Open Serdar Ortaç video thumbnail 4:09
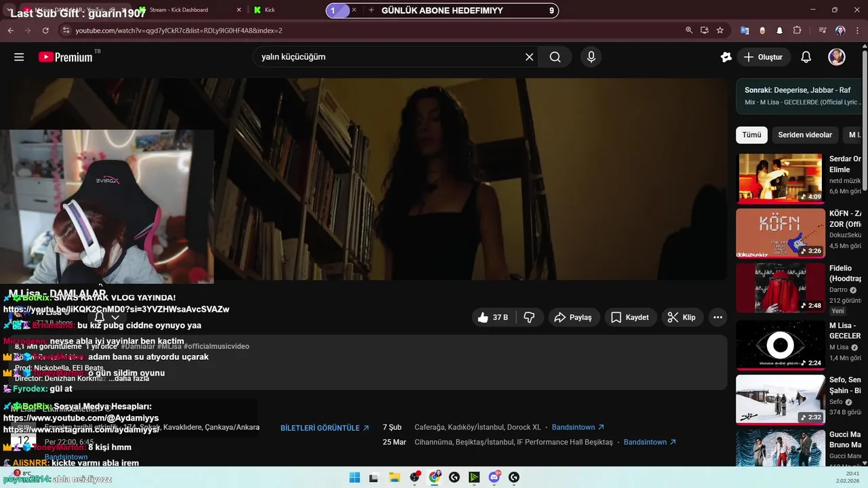Screen dimensions: 868x488 [780, 178]
